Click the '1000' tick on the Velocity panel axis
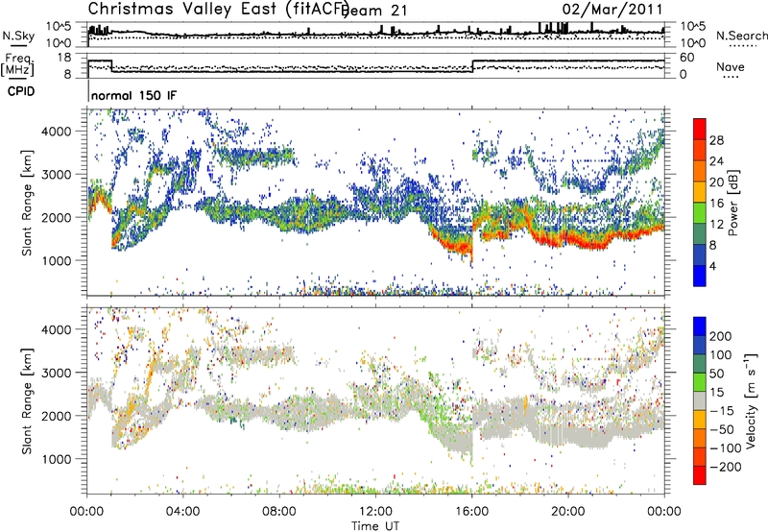The image size is (768, 532). (57, 459)
